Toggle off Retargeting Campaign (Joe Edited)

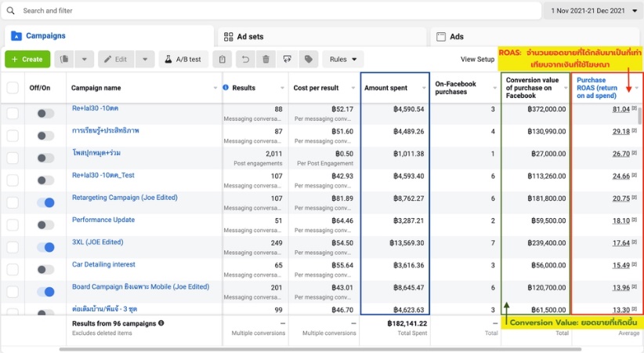[x=45, y=202]
